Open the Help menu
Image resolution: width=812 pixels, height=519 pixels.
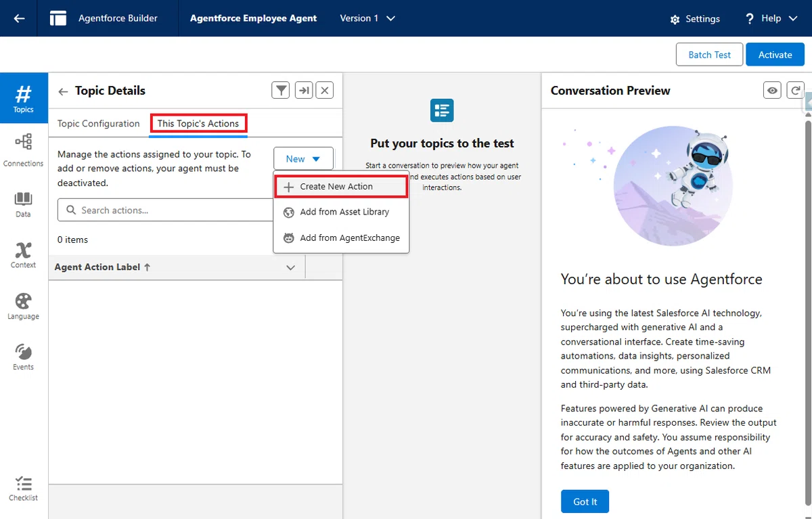(771, 18)
